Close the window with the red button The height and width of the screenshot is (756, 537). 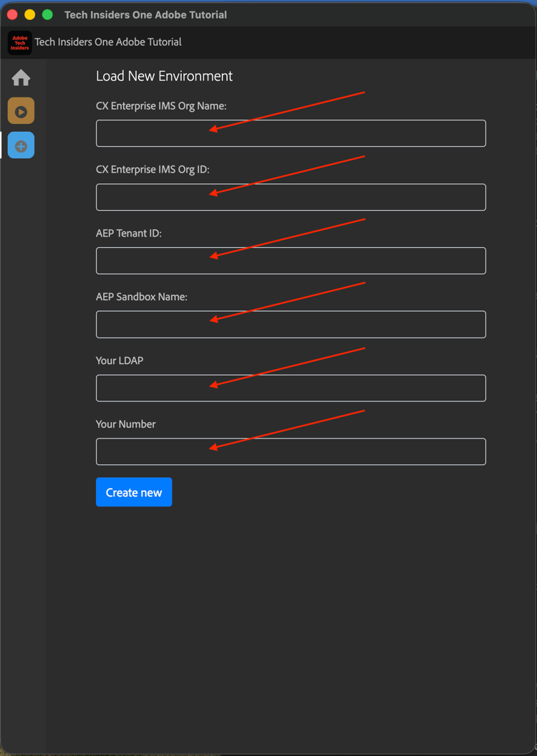click(x=12, y=14)
